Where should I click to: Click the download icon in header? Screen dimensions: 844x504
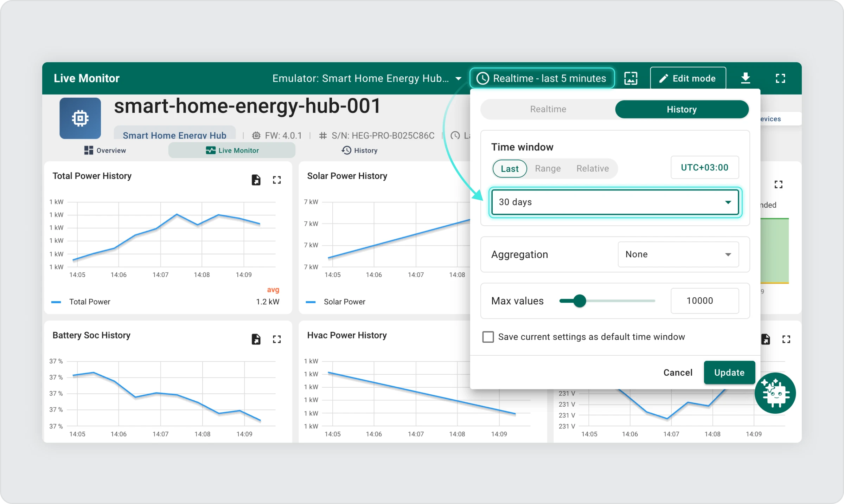(x=745, y=78)
